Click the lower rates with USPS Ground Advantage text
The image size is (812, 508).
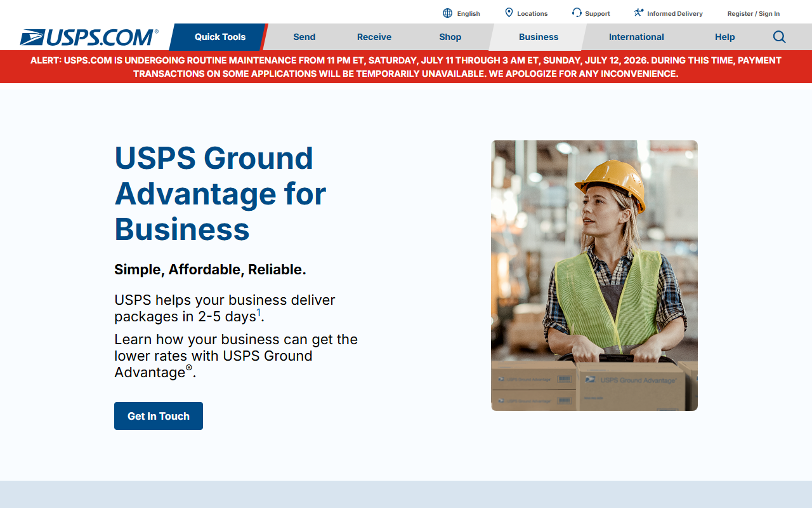(x=236, y=356)
